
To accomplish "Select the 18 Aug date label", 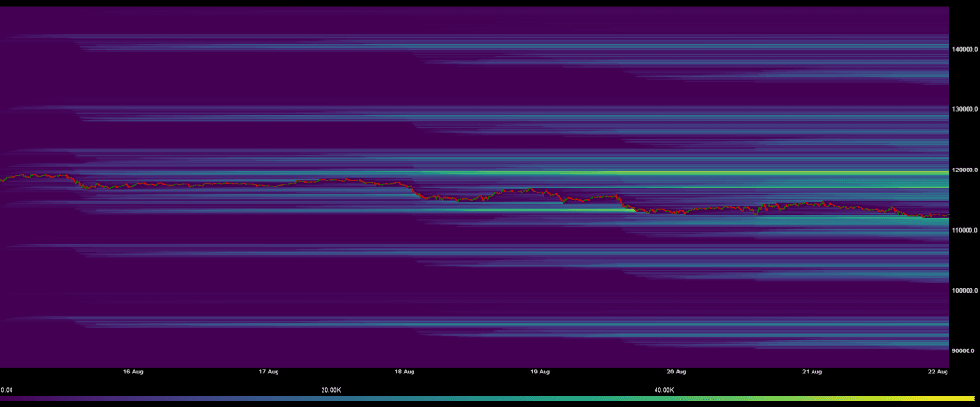I will [x=405, y=372].
